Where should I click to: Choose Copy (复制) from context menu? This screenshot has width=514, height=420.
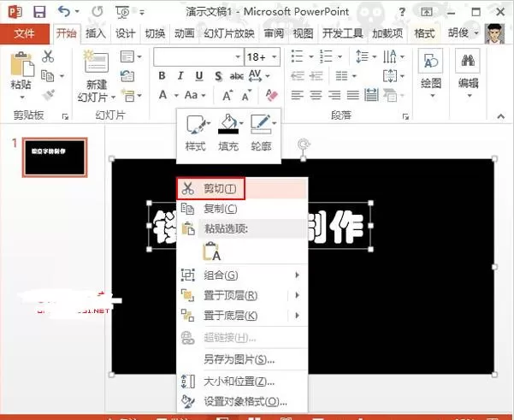pyautogui.click(x=242, y=209)
